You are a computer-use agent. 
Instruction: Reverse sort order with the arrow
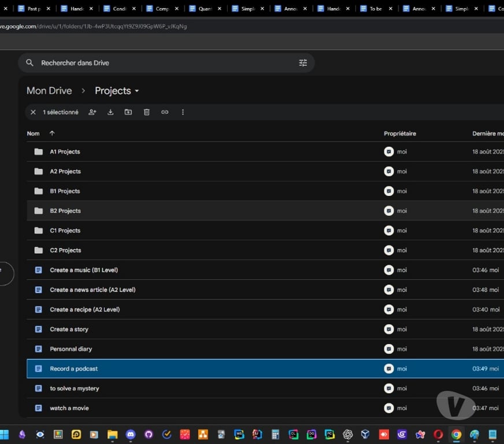[x=52, y=134]
